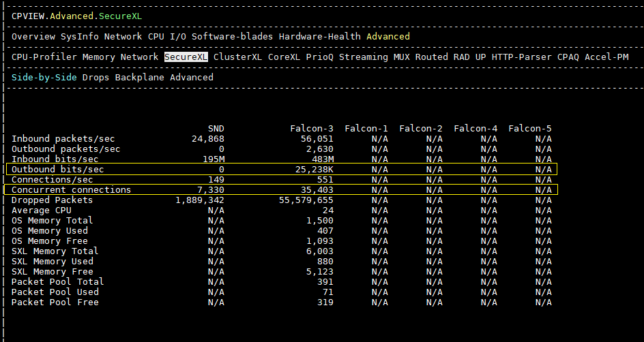
Task: Go to Software-blades tab
Action: [x=232, y=37]
